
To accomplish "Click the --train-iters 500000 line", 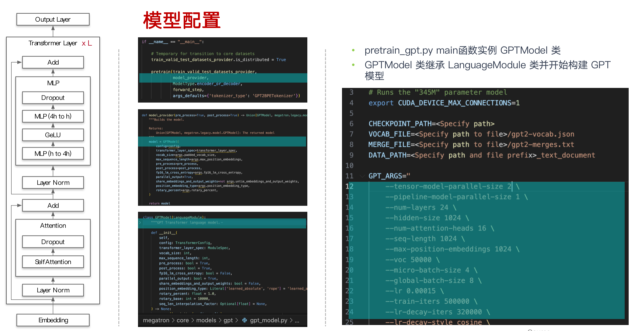I will [x=431, y=301].
